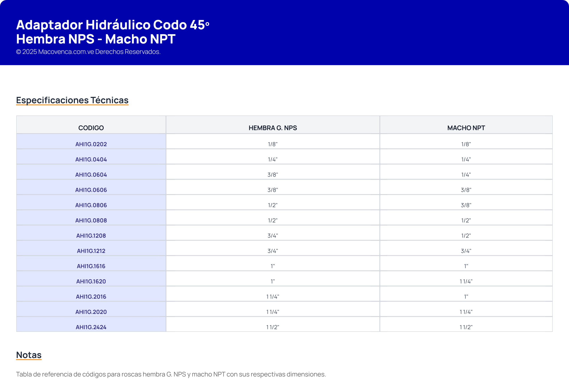Select the AHI1G.0606 code cell
The height and width of the screenshot is (392, 569).
point(91,190)
